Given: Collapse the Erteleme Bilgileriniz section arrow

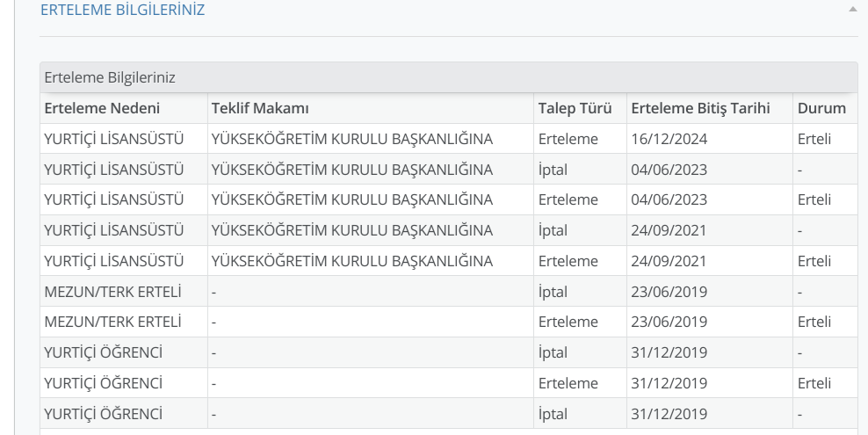Looking at the screenshot, I should click(852, 10).
